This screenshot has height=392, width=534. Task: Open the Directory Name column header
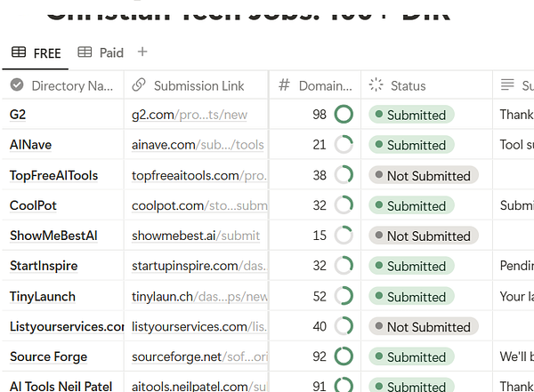click(63, 85)
